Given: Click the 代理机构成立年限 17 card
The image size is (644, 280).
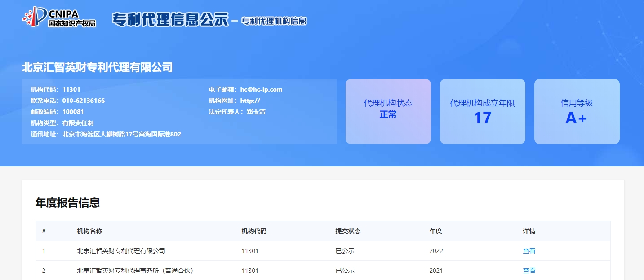Looking at the screenshot, I should tap(483, 112).
